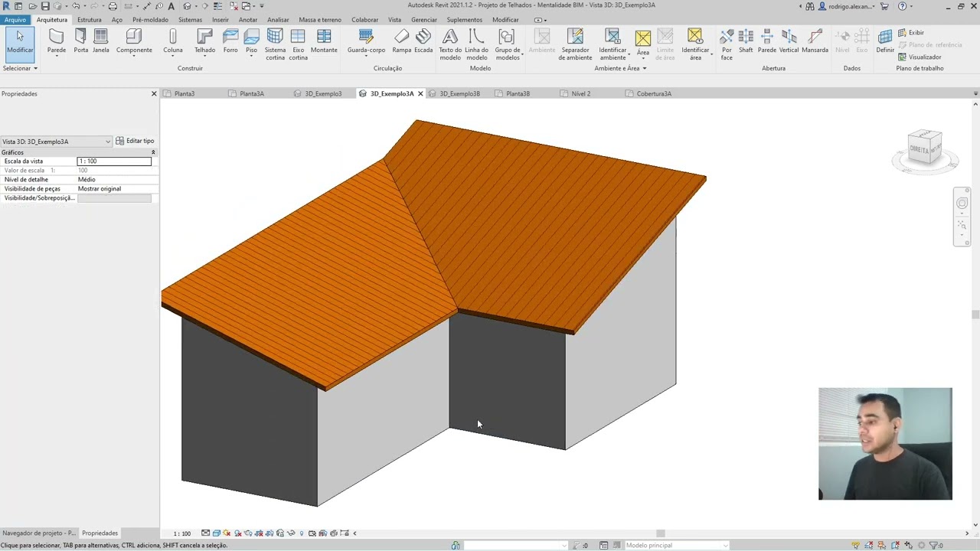Image resolution: width=980 pixels, height=551 pixels.
Task: Click the 1:100 scale on view control bar
Action: pos(182,533)
